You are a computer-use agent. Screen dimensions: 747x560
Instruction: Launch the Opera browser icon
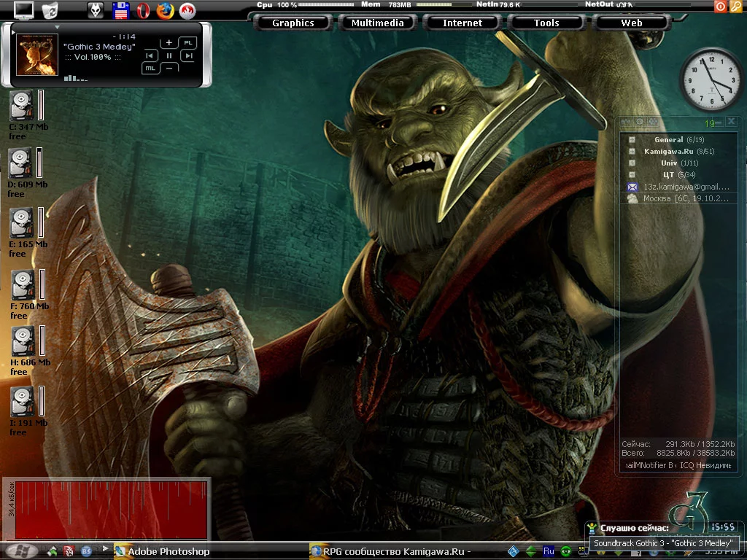tap(143, 10)
